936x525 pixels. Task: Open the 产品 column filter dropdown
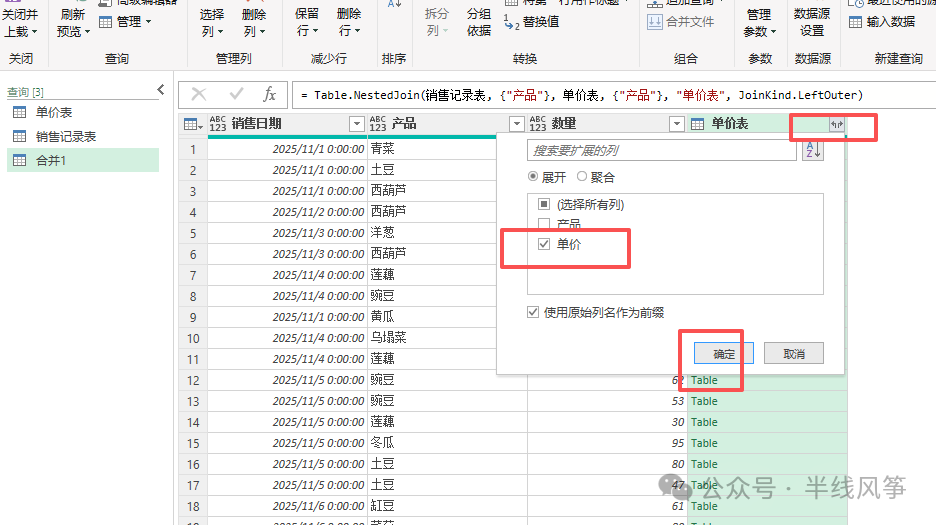coord(516,124)
